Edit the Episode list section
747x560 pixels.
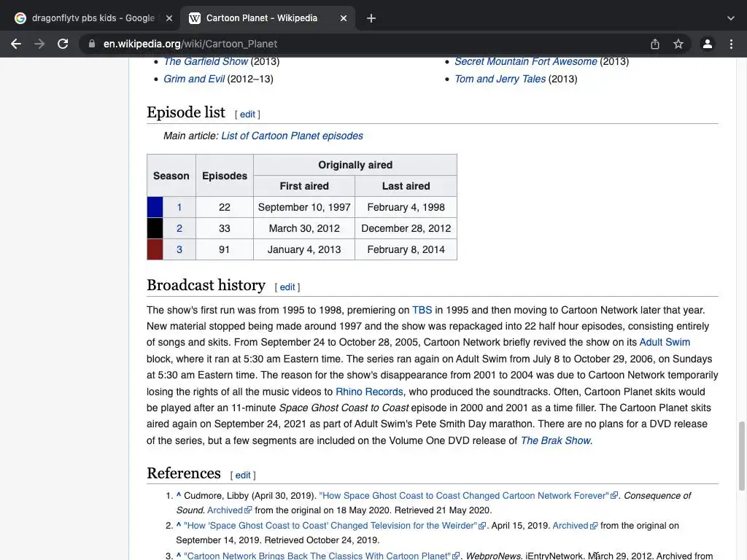point(247,114)
